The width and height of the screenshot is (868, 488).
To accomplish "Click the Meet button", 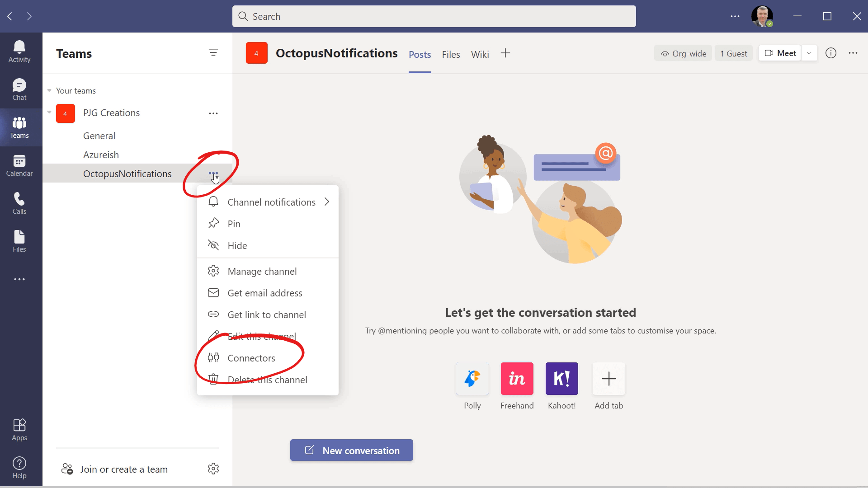I will (x=780, y=53).
